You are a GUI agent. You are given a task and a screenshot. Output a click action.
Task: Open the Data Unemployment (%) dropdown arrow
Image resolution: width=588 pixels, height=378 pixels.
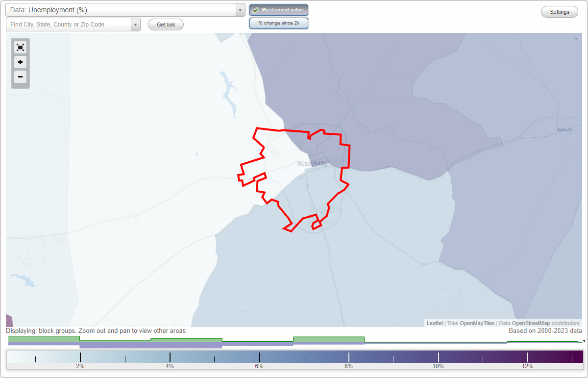click(x=240, y=10)
